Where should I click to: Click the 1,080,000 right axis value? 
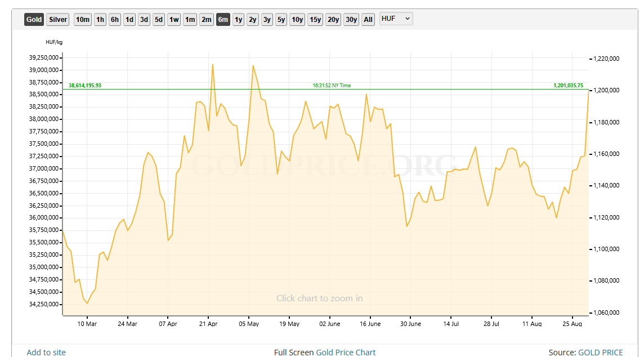click(x=606, y=280)
